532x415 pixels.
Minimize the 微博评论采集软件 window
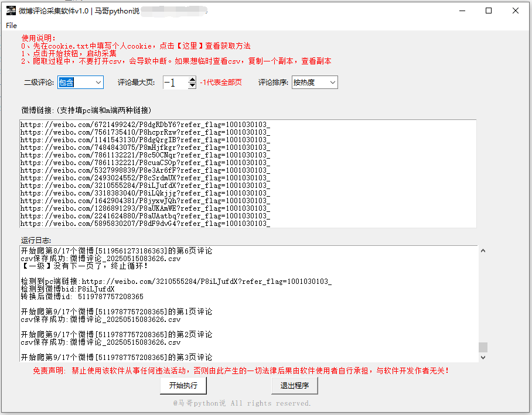pos(462,11)
